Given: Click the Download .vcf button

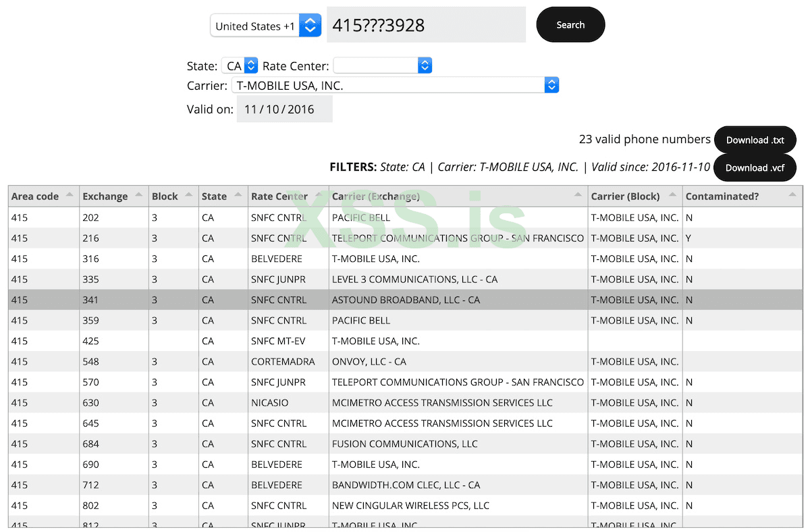Looking at the screenshot, I should (x=755, y=167).
